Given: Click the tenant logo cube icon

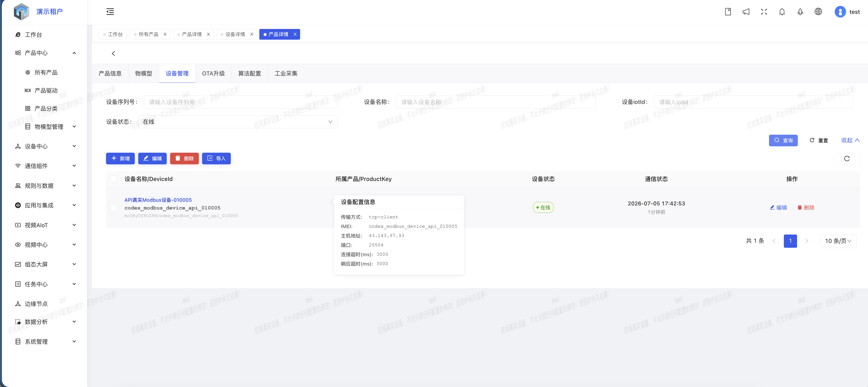Looking at the screenshot, I should pyautogui.click(x=22, y=12).
